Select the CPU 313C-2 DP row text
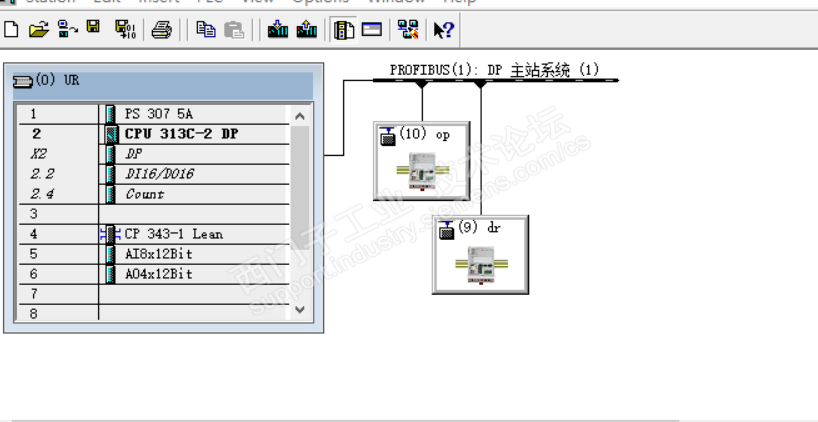Screen dimensions: 818x422 [x=181, y=134]
